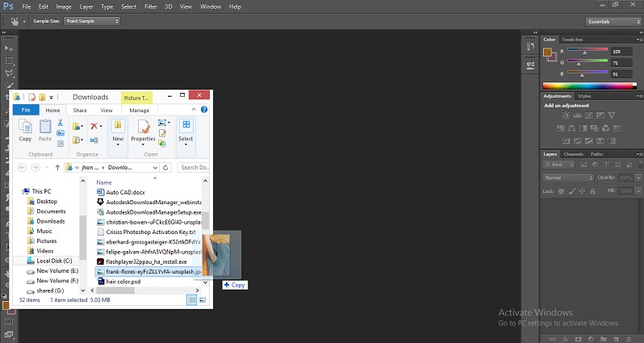This screenshot has height=343, width=644.
Task: Add a Photo Filter adjustment
Action: [594, 128]
